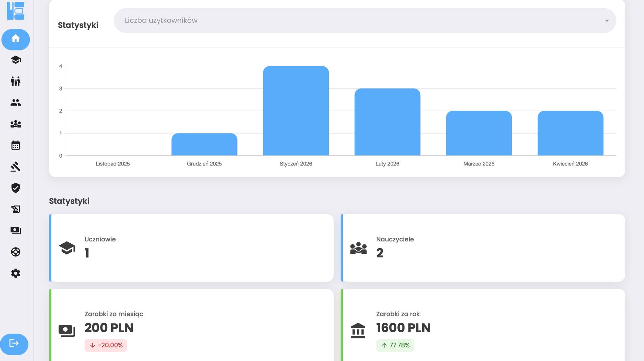Image resolution: width=644 pixels, height=361 pixels.
Task: Open the settings gear icon
Action: click(16, 273)
